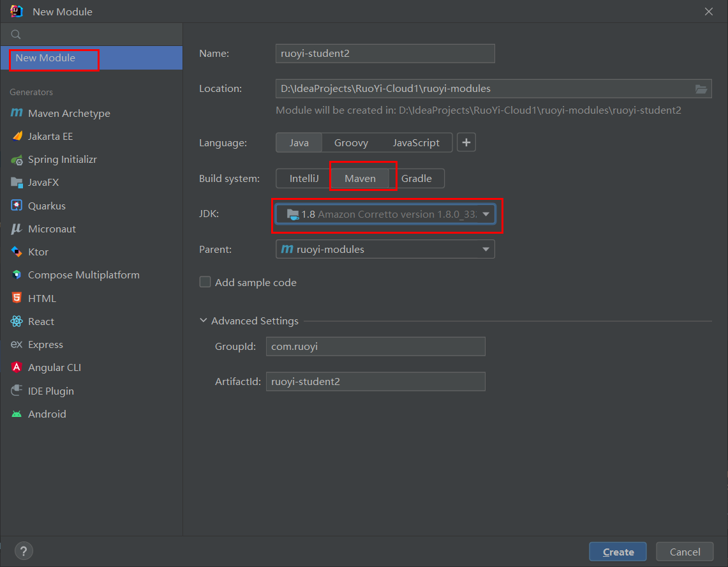Select JavaFX generator entry

[91, 183]
